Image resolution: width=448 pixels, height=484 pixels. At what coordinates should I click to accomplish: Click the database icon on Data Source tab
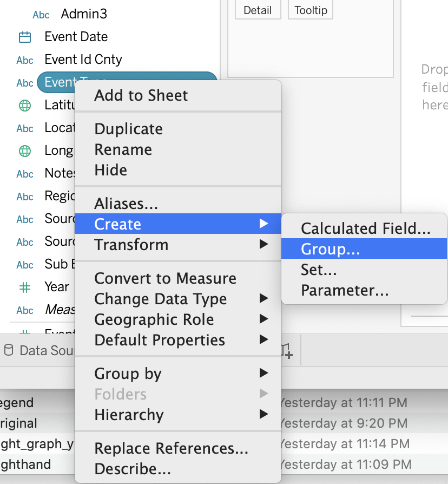point(9,350)
